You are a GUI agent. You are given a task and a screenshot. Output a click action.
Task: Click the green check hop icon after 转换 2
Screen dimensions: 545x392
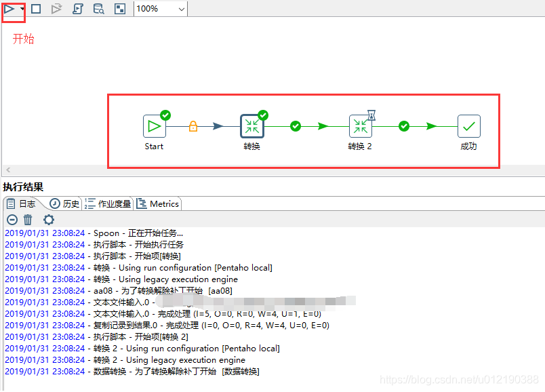pos(404,126)
